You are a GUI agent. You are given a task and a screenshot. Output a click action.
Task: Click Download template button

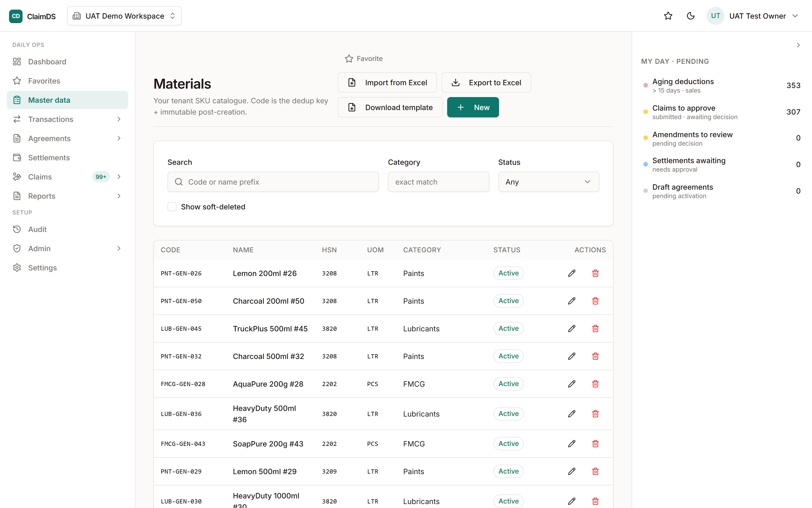(390, 108)
